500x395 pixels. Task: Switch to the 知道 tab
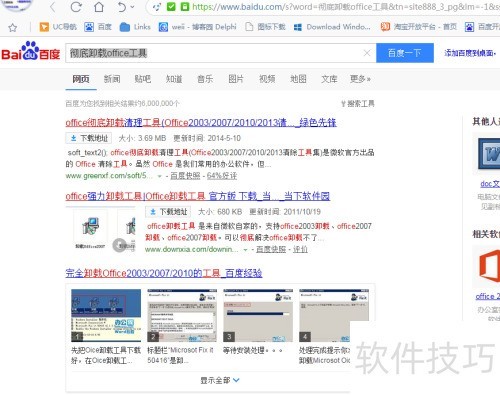pos(174,79)
